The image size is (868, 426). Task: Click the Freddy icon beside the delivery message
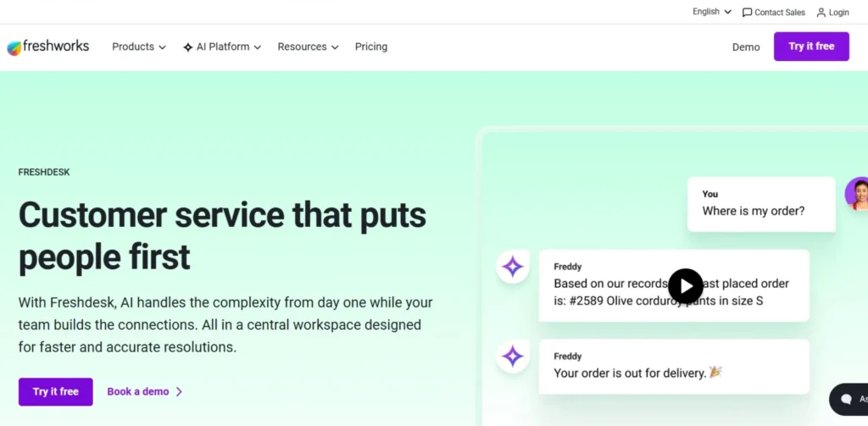point(513,357)
